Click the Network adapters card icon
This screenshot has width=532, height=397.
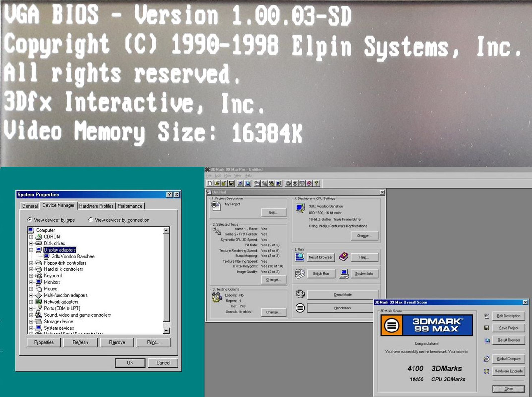coord(39,302)
